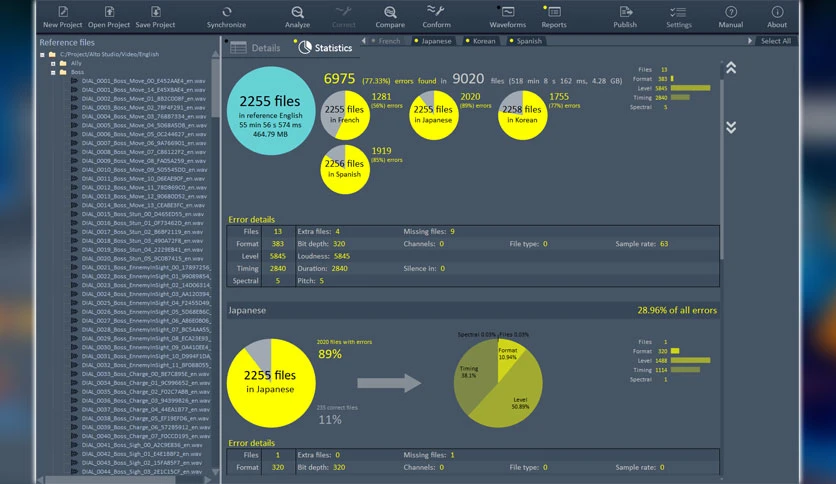Image resolution: width=836 pixels, height=484 pixels.
Task: Switch to the Details tab
Action: click(255, 48)
